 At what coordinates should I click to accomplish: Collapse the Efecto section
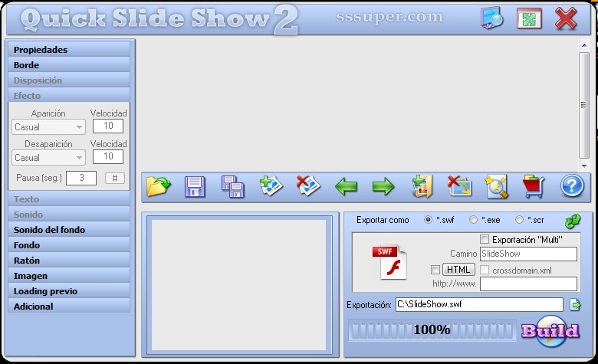tap(69, 95)
